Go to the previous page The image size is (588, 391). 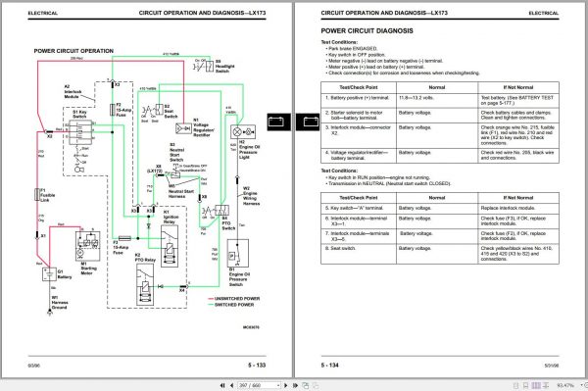231,385
